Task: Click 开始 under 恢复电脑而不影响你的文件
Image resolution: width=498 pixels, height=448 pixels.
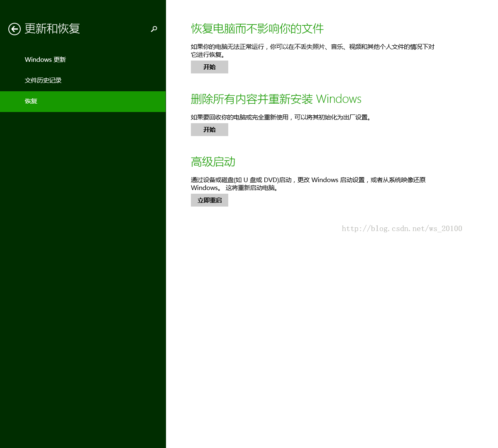Action: click(x=210, y=67)
